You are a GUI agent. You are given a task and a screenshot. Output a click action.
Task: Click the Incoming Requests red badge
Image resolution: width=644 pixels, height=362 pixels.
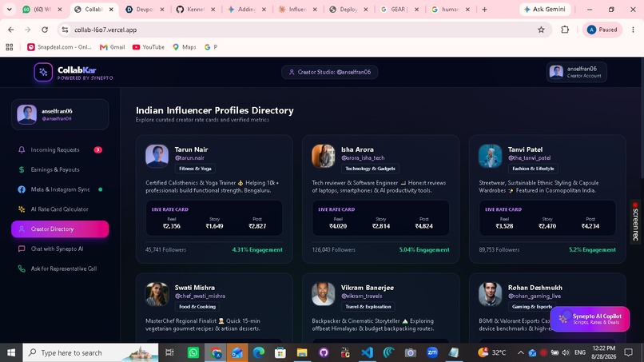[97, 150]
